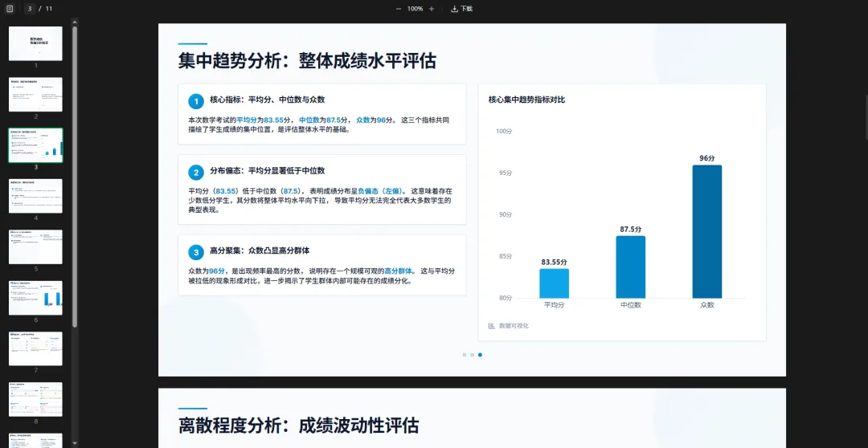Click the 数据可视化 chart icon

coord(492,326)
